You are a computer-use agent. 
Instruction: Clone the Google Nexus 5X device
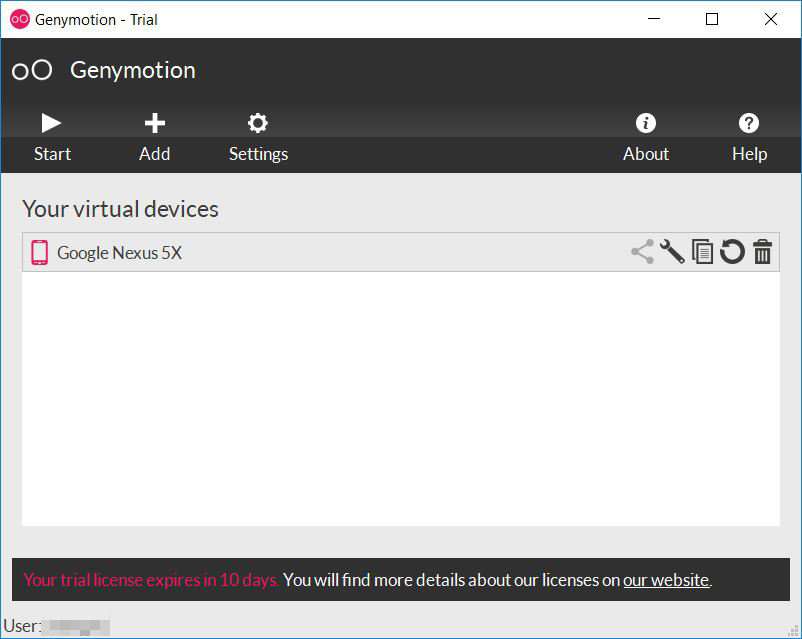click(703, 252)
